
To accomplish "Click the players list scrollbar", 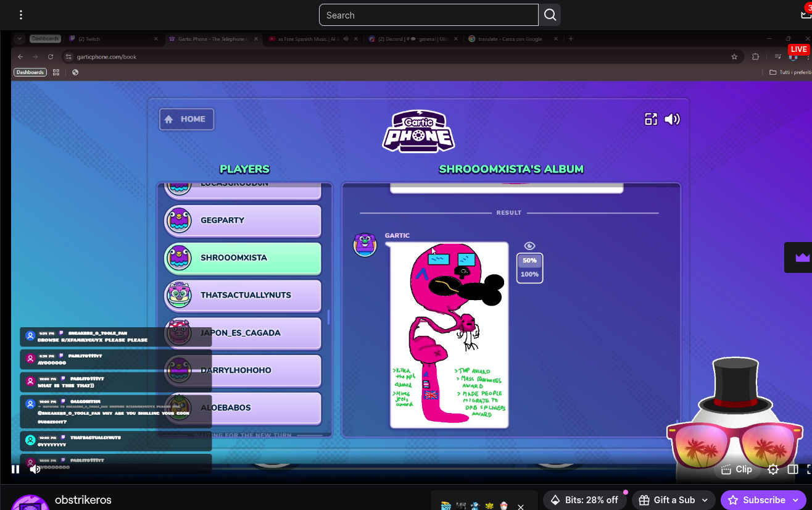I will (x=328, y=317).
